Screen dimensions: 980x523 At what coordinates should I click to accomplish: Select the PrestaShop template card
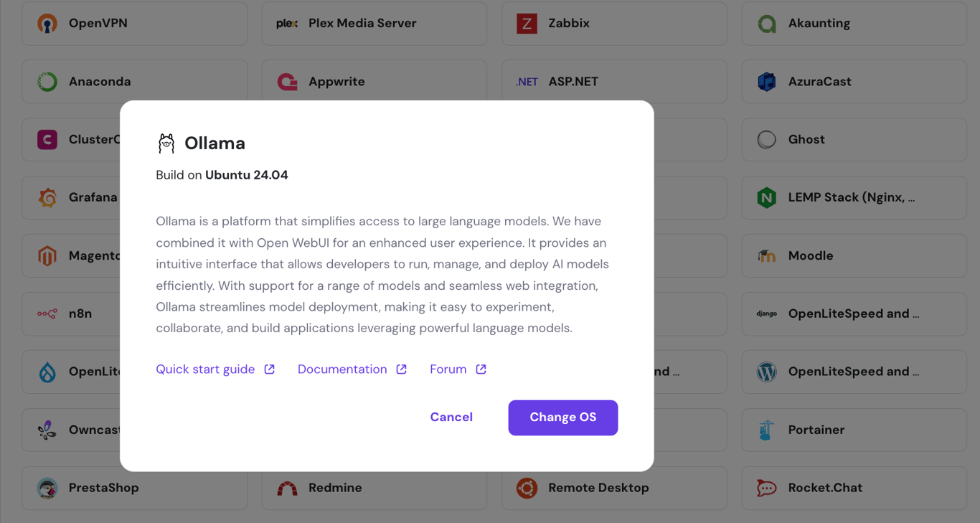tap(134, 488)
